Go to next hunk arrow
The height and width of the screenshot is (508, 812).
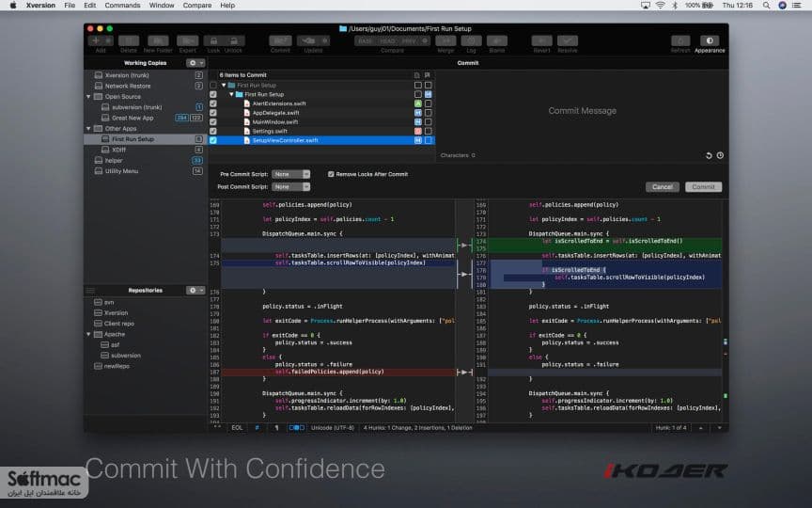(719, 428)
